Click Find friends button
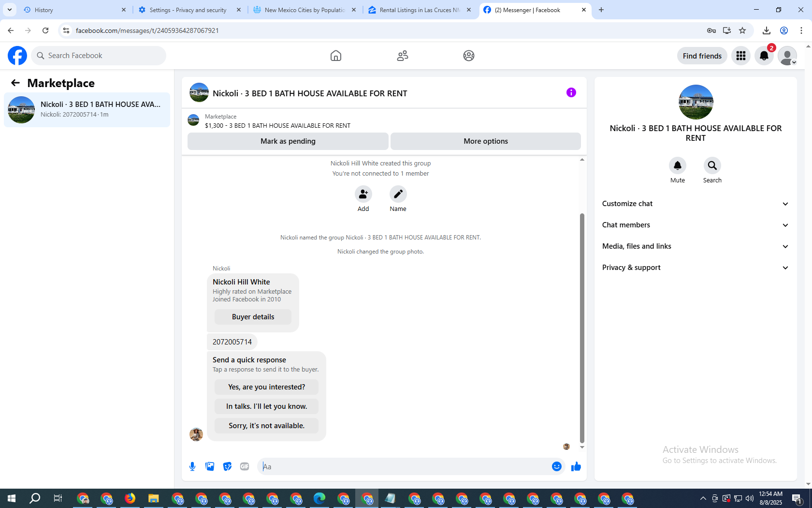Screen dimensions: 812x508 [x=702, y=56]
